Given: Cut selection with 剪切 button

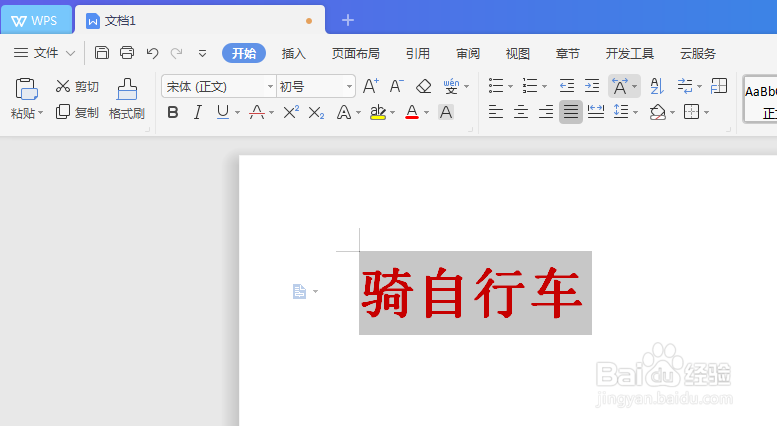Looking at the screenshot, I should [x=77, y=87].
